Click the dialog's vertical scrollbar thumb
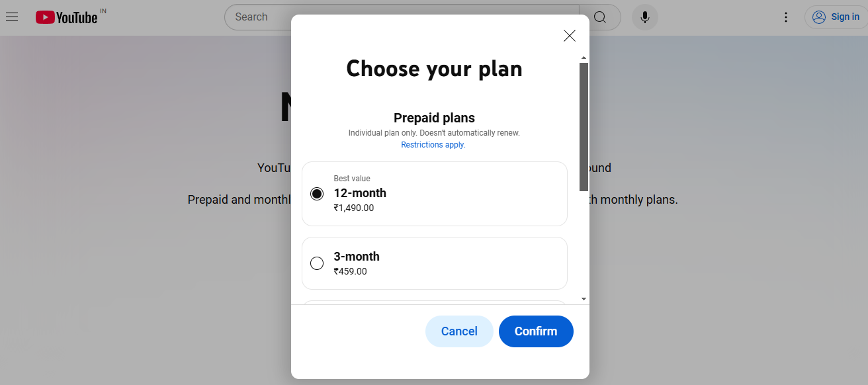The height and width of the screenshot is (385, 868). pos(584,126)
